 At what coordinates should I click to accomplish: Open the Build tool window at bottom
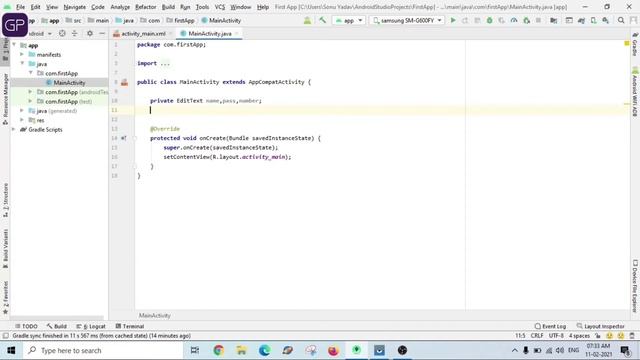pos(57,326)
